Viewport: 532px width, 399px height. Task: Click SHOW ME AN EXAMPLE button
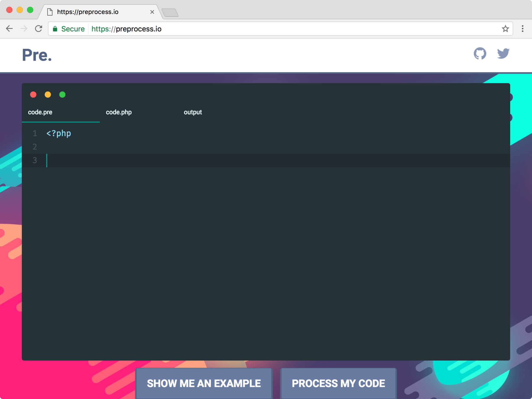tap(204, 383)
